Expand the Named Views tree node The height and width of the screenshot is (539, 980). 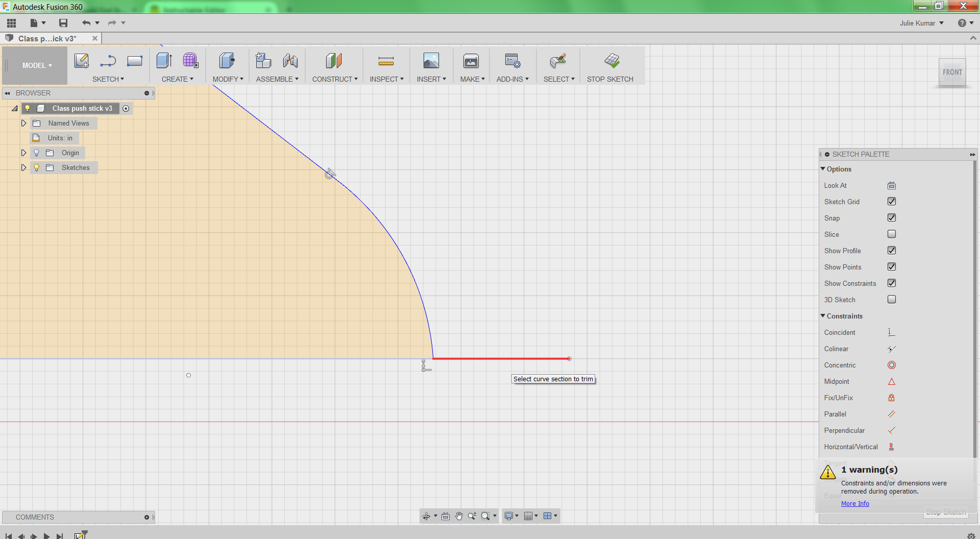(x=23, y=123)
